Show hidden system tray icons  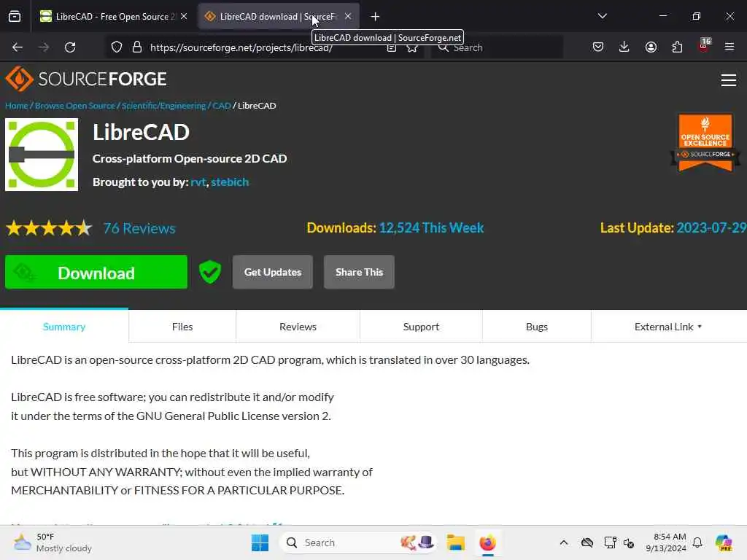[564, 542]
